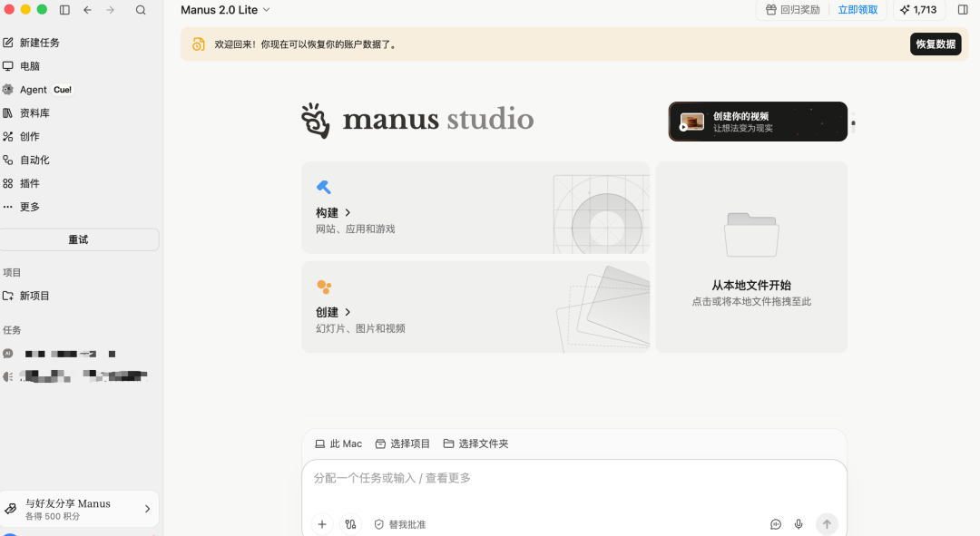The width and height of the screenshot is (980, 536).
Task: Click the folder icon in the file card
Action: 751,235
